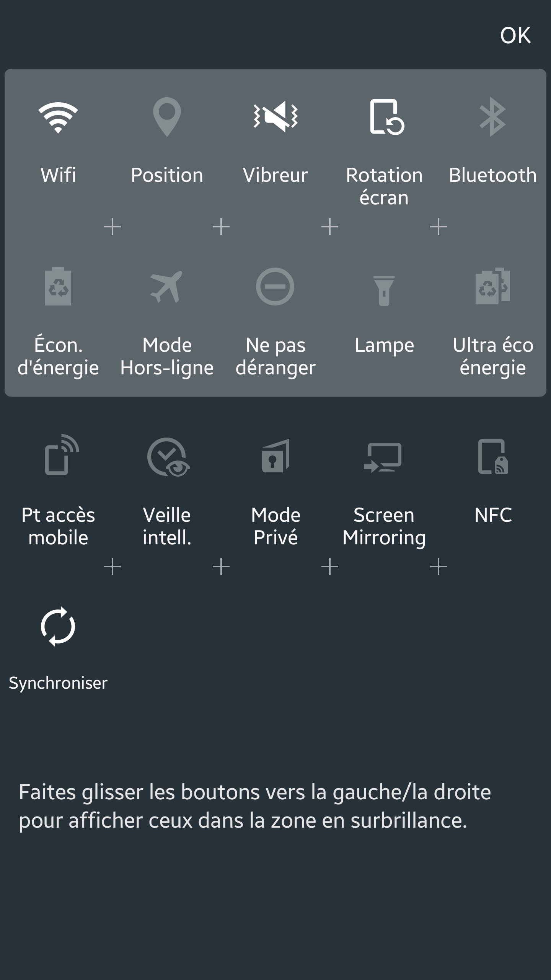Tap the Wifi quick-setting icon
This screenshot has height=980, width=551.
pyautogui.click(x=58, y=117)
